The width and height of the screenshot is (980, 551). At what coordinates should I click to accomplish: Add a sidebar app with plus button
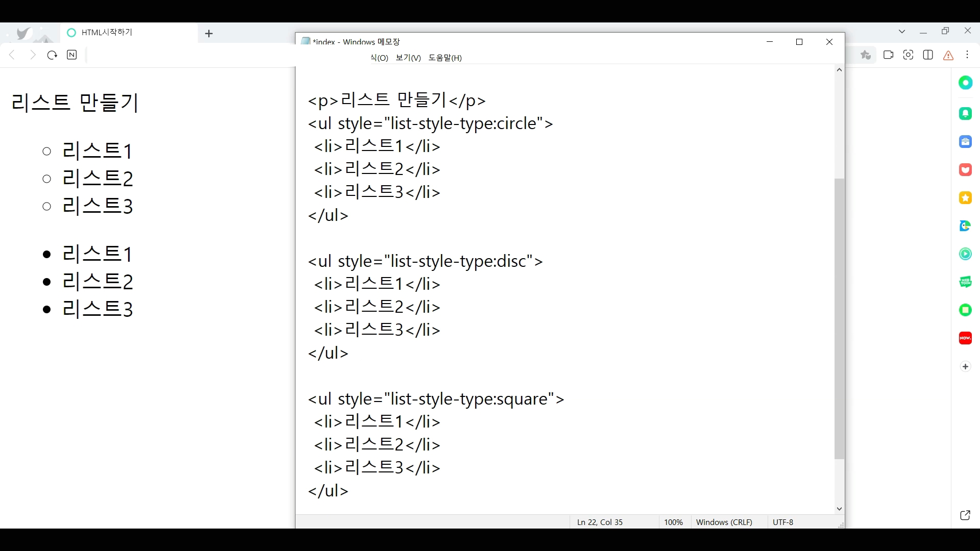coord(965,367)
